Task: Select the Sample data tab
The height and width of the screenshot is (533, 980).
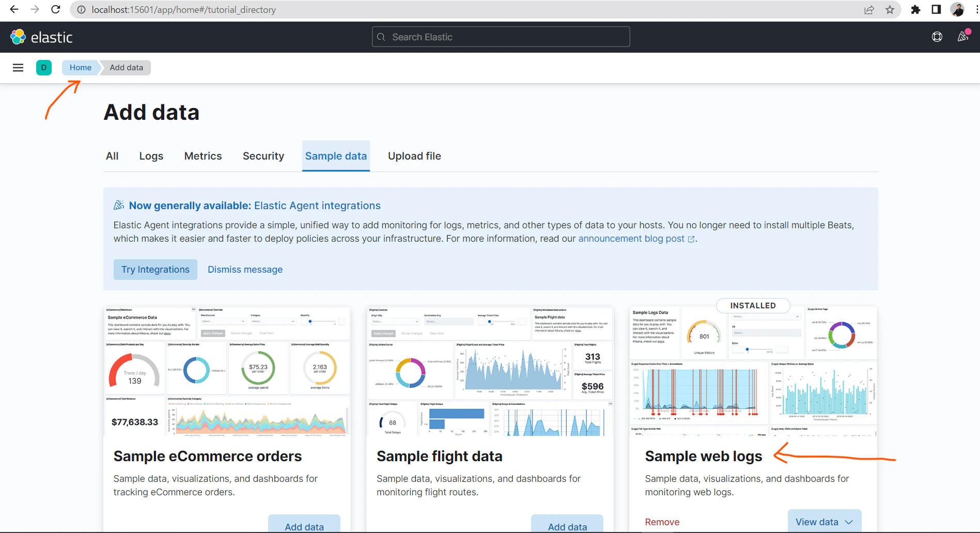Action: 336,156
